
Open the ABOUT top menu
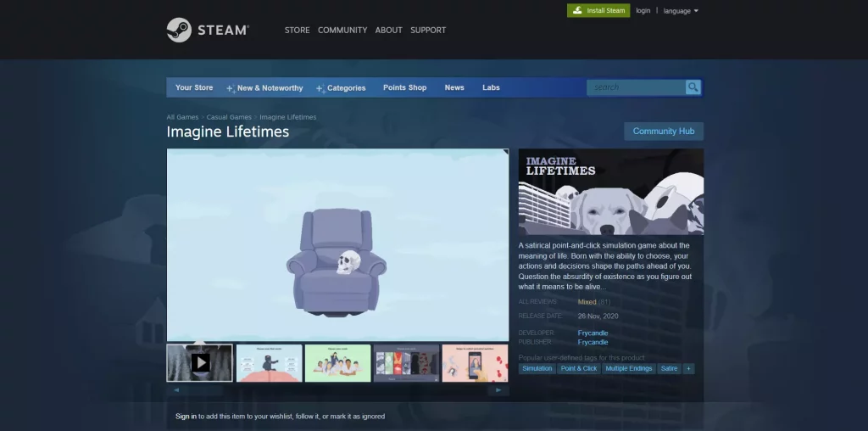pyautogui.click(x=388, y=30)
